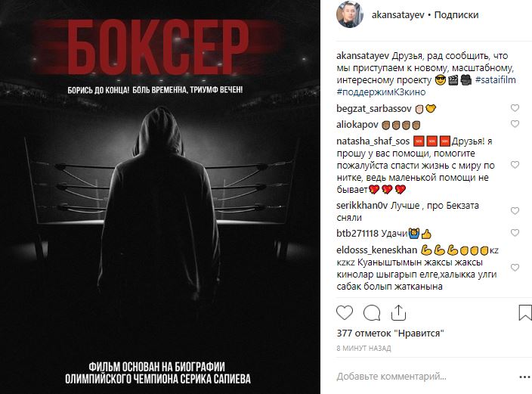Screen dimensions: 532x394
Task: Like btb271118's comment heart
Action: pyautogui.click(x=515, y=233)
